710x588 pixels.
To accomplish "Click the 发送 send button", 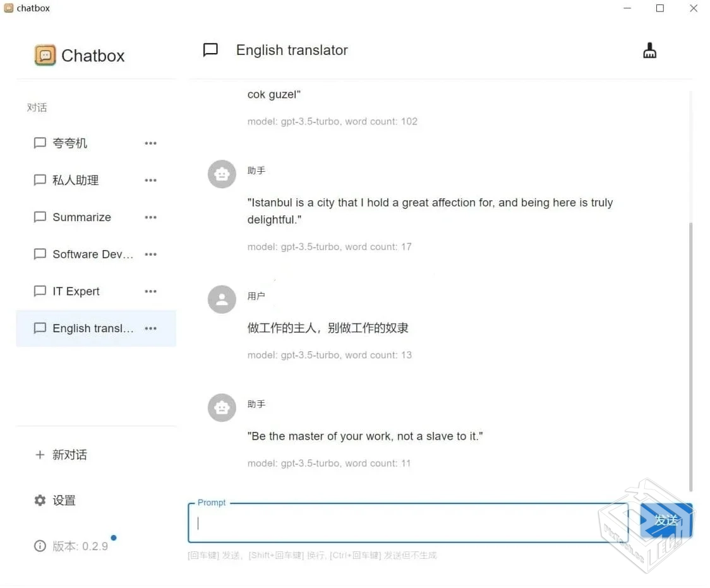I will tap(666, 520).
